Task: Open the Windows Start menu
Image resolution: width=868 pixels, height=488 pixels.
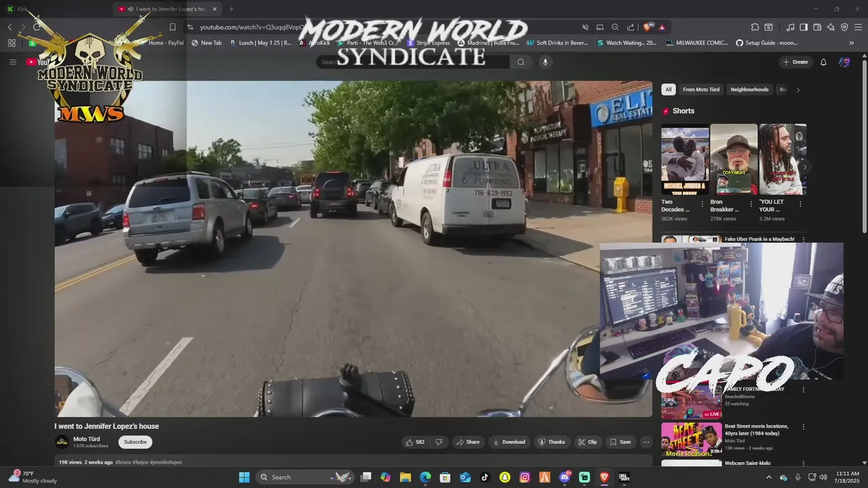Action: (x=244, y=477)
